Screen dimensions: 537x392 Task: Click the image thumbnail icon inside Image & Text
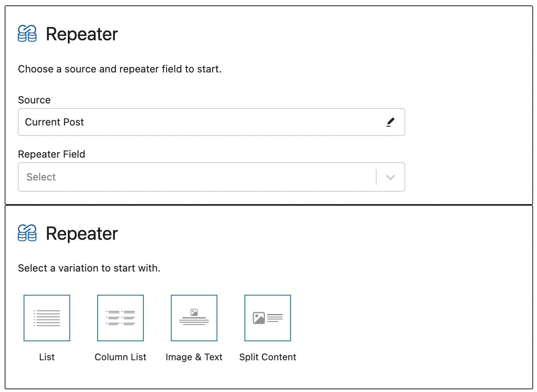pos(194,312)
